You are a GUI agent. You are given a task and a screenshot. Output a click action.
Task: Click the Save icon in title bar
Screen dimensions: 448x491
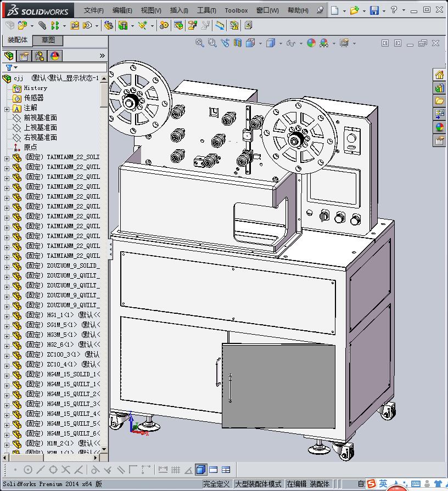tap(374, 10)
